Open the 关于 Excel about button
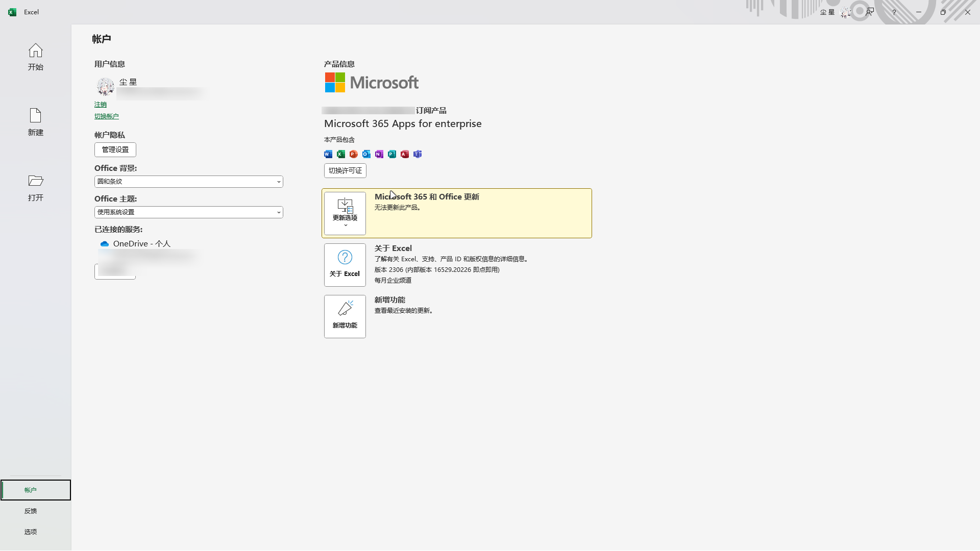 (345, 265)
